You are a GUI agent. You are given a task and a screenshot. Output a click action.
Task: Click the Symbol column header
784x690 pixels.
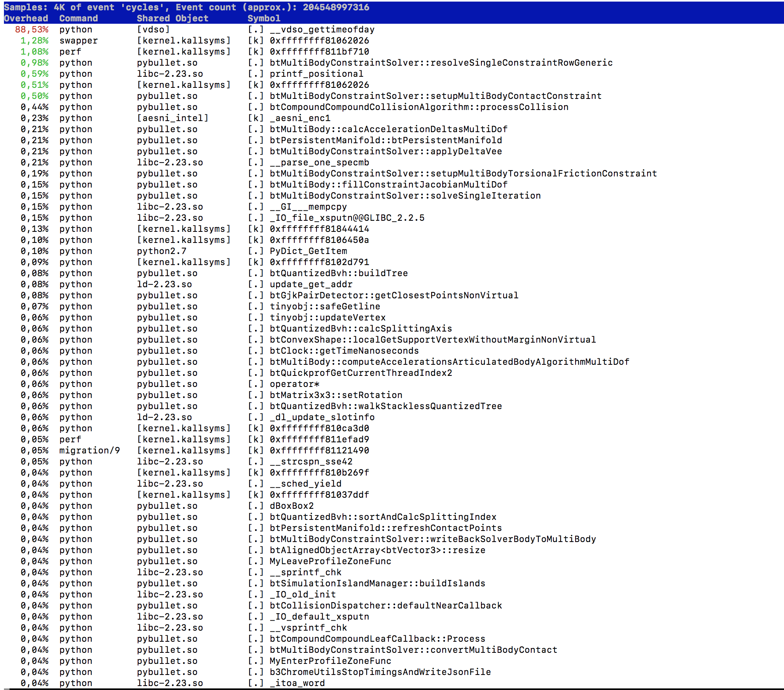pos(264,19)
